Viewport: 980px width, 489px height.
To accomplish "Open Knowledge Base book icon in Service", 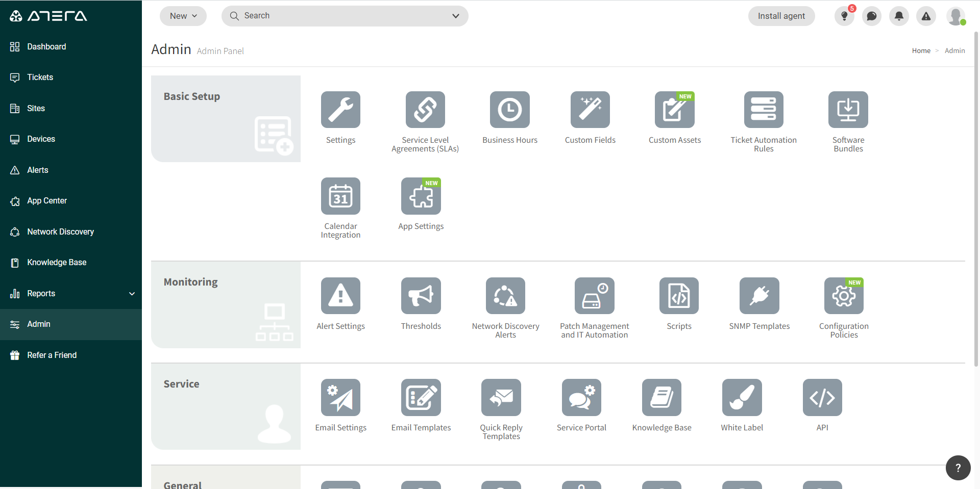I will [x=662, y=397].
